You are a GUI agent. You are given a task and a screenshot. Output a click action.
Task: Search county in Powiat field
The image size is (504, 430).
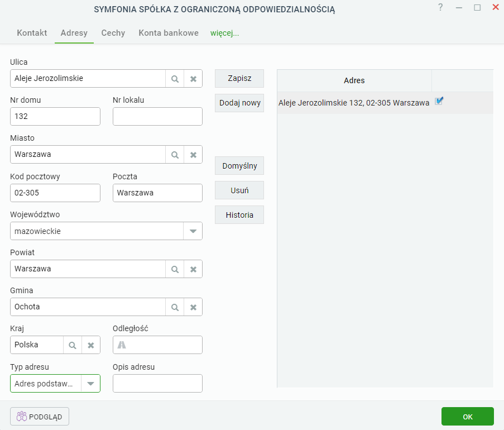pyautogui.click(x=175, y=269)
